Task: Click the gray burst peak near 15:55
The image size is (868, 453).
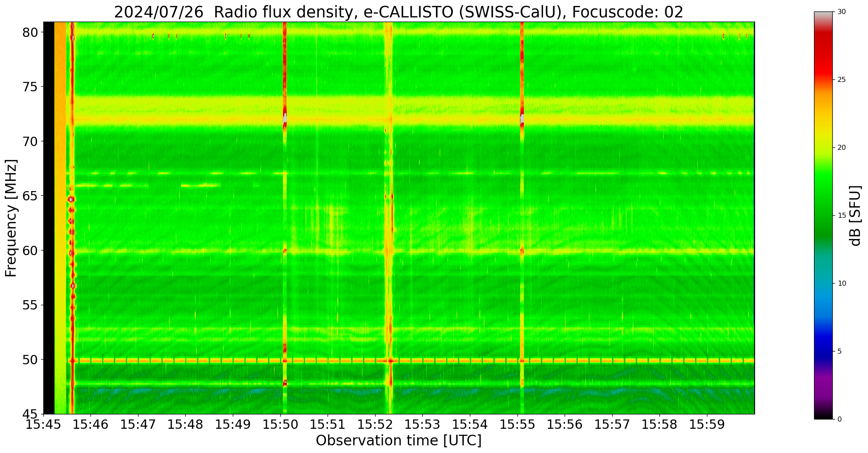Action: click(x=522, y=119)
